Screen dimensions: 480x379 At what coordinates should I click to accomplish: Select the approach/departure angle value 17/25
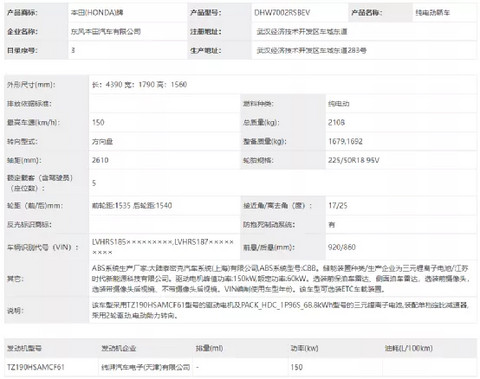pyautogui.click(x=338, y=206)
